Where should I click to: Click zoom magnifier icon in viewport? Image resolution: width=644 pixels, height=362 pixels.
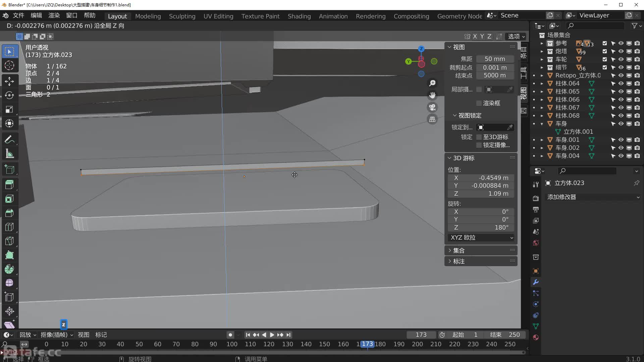point(432,83)
